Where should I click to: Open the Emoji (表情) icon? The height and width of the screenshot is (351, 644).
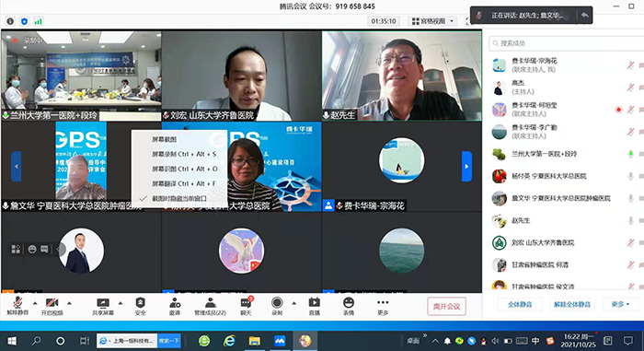tap(349, 307)
